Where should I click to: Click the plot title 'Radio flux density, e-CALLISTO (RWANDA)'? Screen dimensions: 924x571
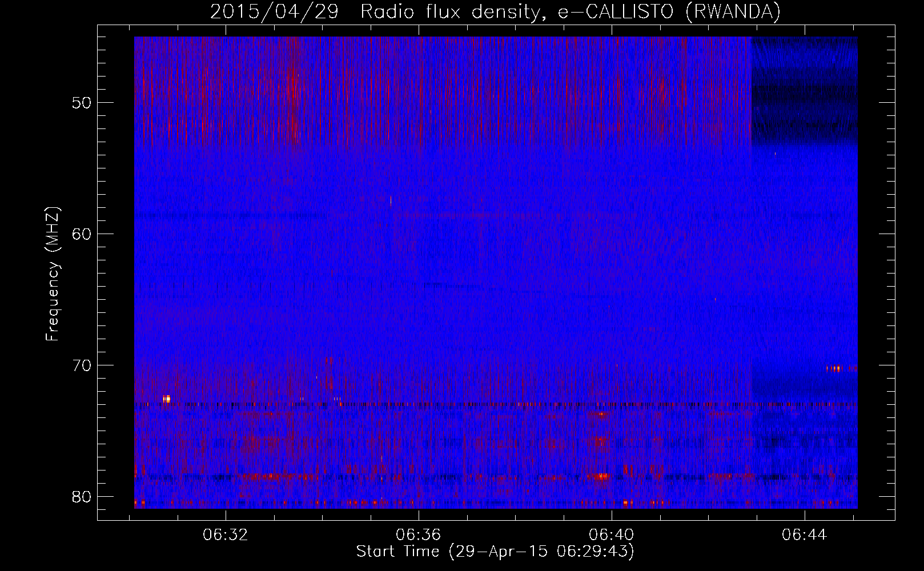[570, 12]
